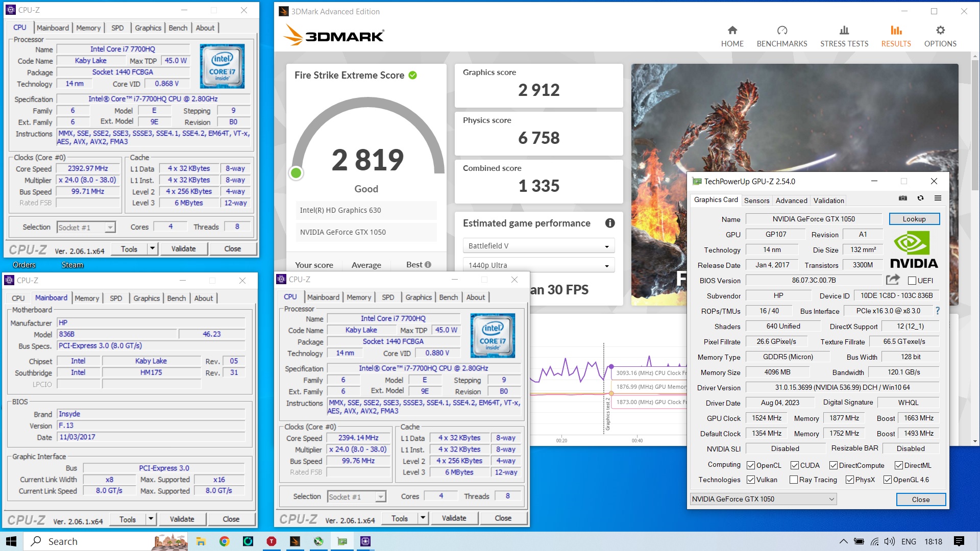The width and height of the screenshot is (980, 551).
Task: Click the Bus Interface question mark
Action: (x=937, y=310)
